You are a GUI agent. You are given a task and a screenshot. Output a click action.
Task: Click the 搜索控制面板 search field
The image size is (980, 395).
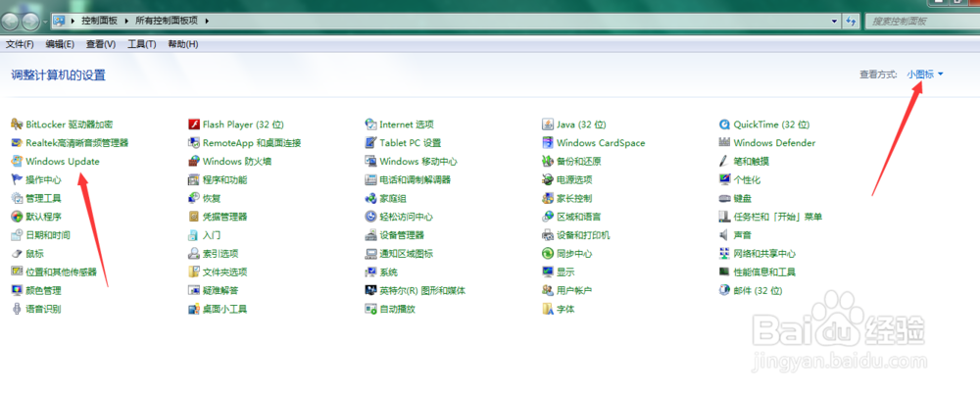pyautogui.click(x=921, y=21)
